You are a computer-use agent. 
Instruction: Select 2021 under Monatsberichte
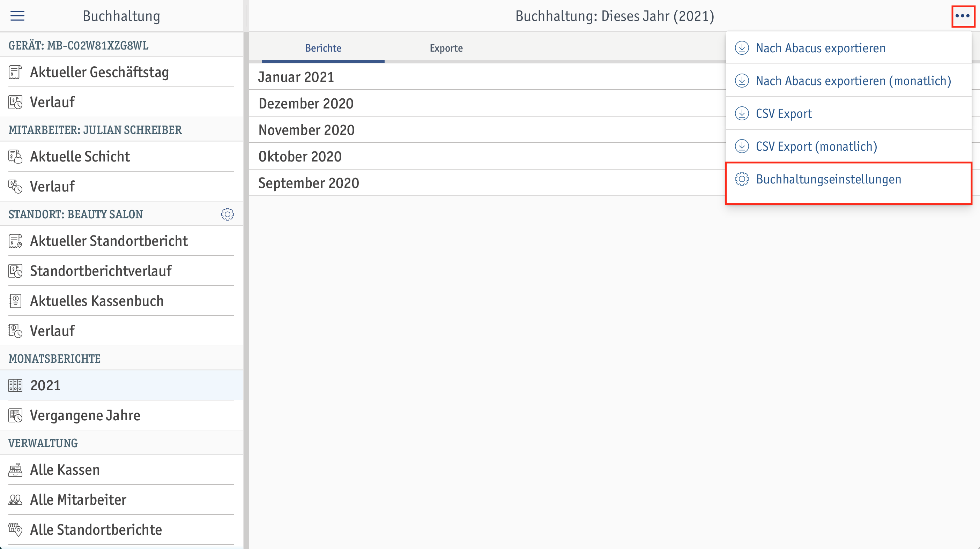click(x=121, y=385)
